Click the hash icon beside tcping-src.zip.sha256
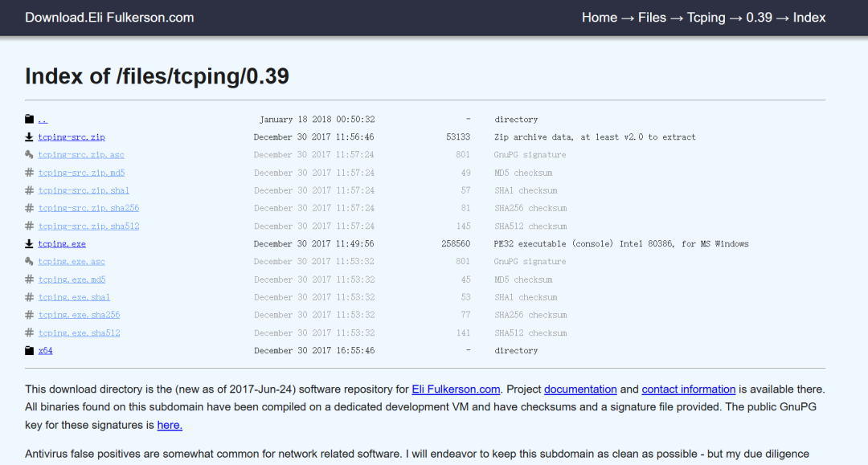The height and width of the screenshot is (465, 868). pos(30,208)
